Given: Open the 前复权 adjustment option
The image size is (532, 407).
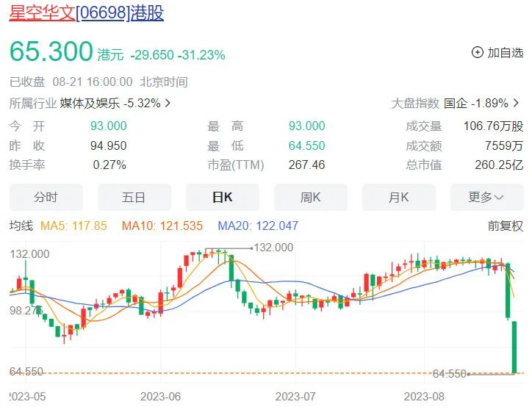Looking at the screenshot, I should tap(506, 226).
